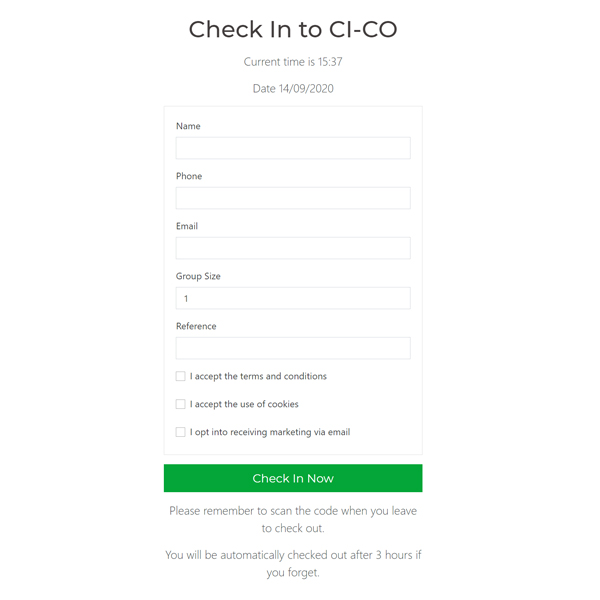600x600 pixels.
Task: Click the 'Reference' field label
Action: point(196,326)
